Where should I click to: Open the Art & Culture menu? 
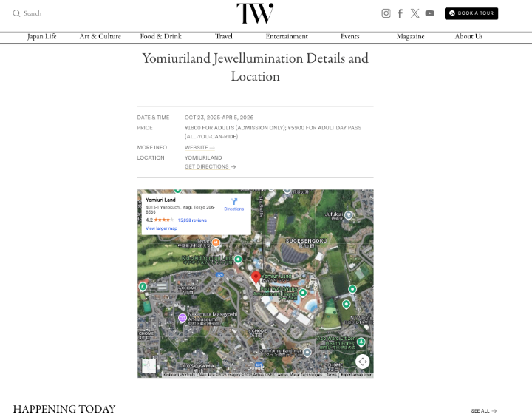point(100,36)
